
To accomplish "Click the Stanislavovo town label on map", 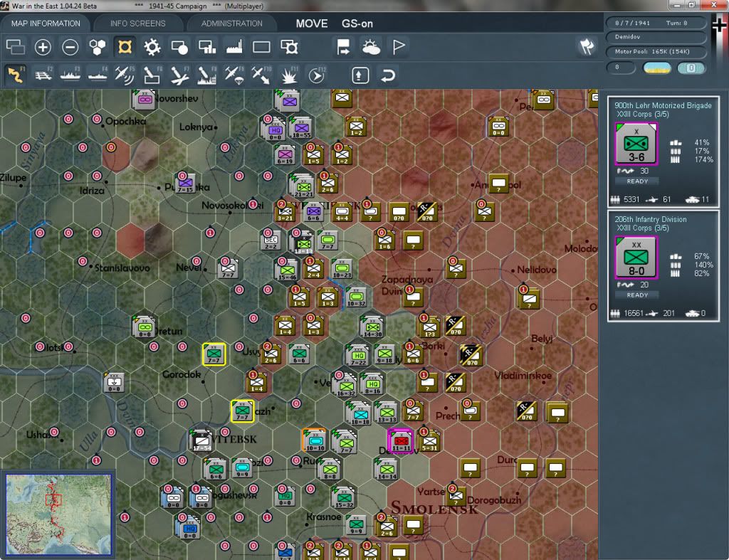I will tap(122, 268).
